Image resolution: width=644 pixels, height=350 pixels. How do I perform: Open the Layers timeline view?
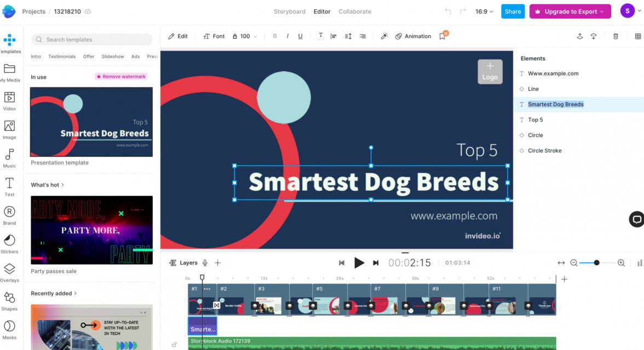point(183,262)
